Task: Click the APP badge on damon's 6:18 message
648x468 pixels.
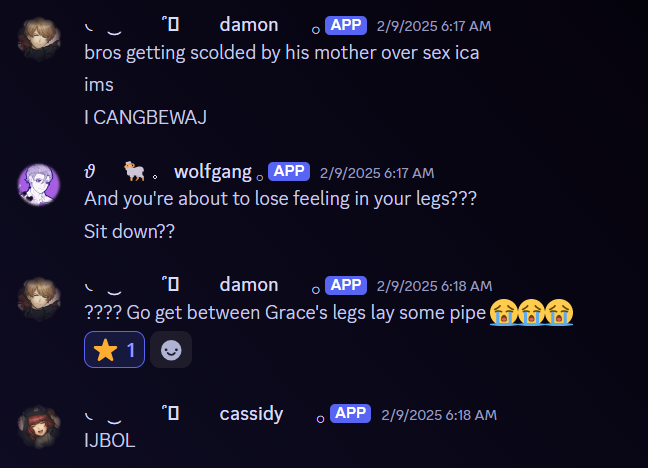Action: 346,285
